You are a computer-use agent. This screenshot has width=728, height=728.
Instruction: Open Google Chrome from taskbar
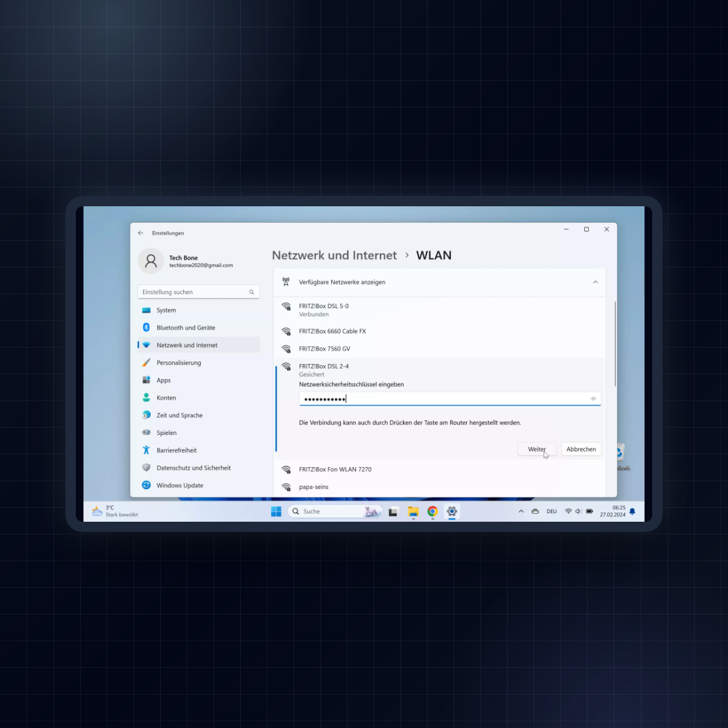point(433,511)
